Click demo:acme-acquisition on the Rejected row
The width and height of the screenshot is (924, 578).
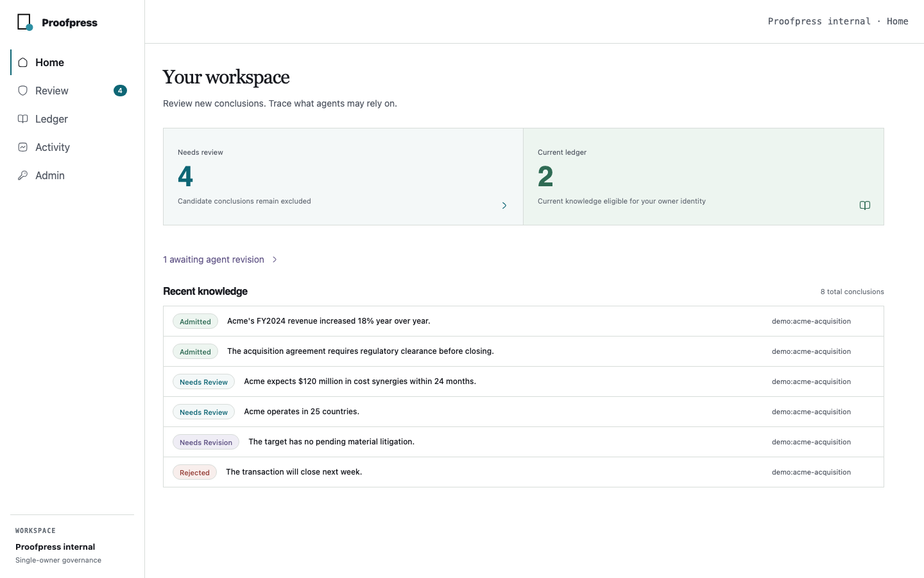(x=811, y=472)
